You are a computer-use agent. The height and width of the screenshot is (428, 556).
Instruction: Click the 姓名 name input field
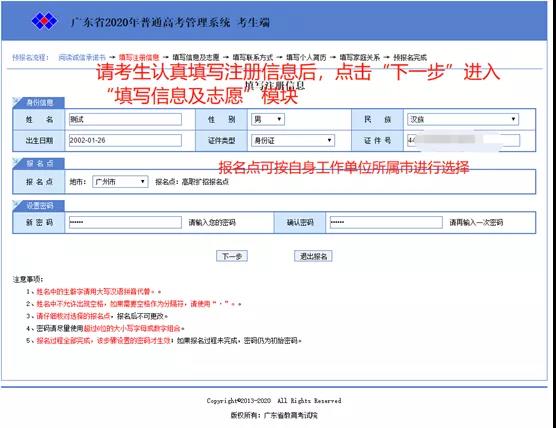125,119
